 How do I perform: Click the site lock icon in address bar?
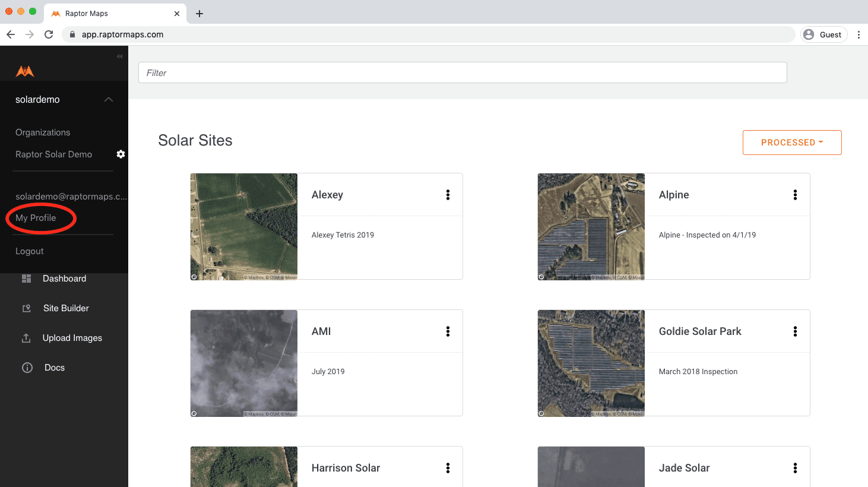[x=72, y=34]
